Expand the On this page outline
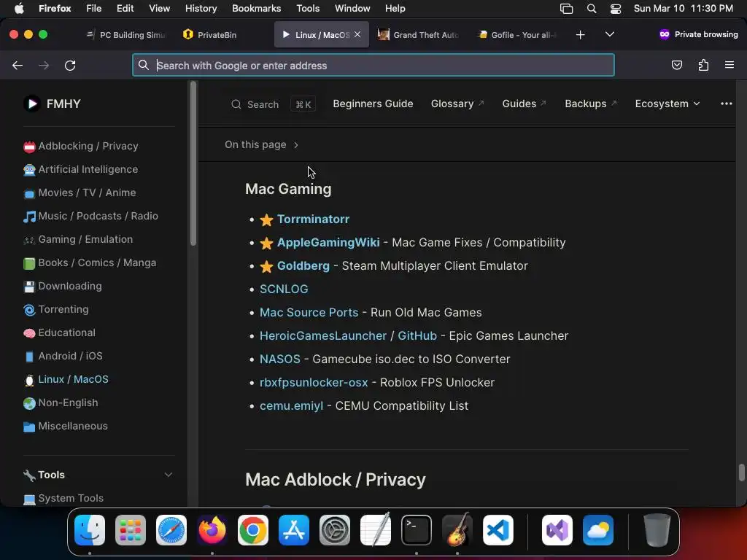Screen dimensions: 747x560 tap(262, 144)
